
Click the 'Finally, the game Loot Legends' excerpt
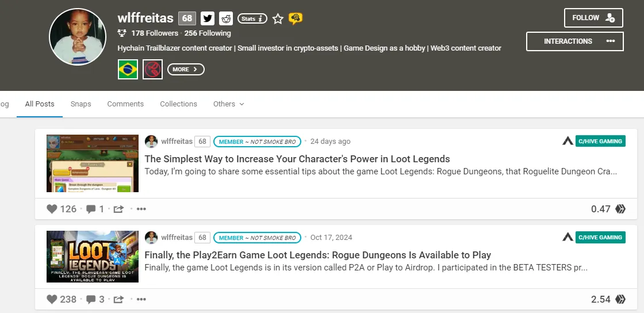pyautogui.click(x=366, y=268)
